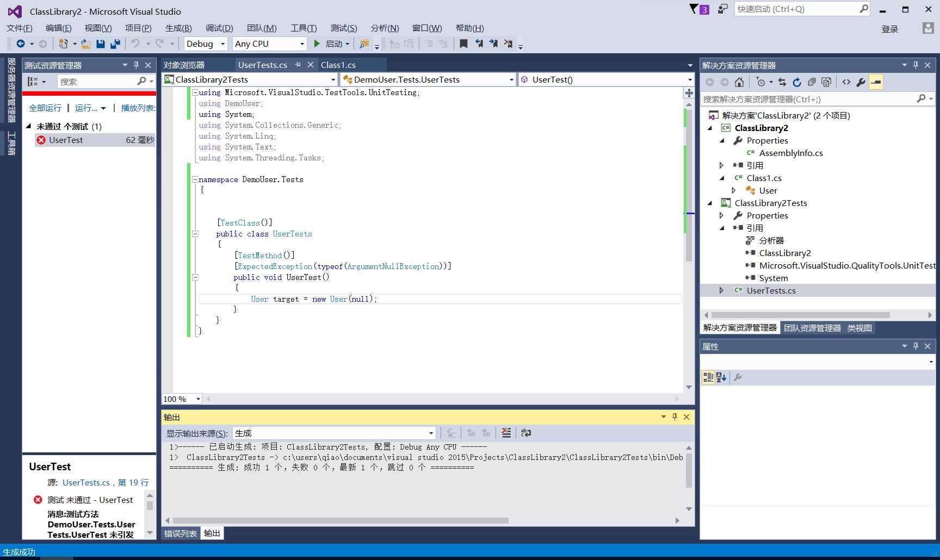Open the 生成(B) menu
Image resolution: width=940 pixels, height=560 pixels.
click(178, 28)
